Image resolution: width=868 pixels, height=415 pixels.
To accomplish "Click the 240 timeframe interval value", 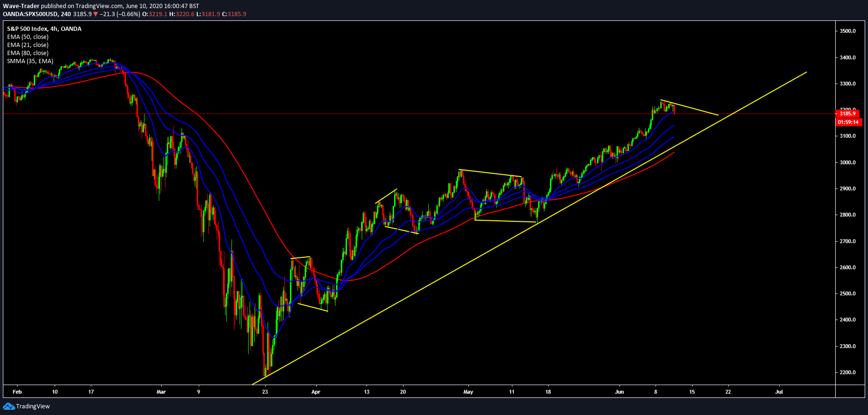I will [x=66, y=14].
